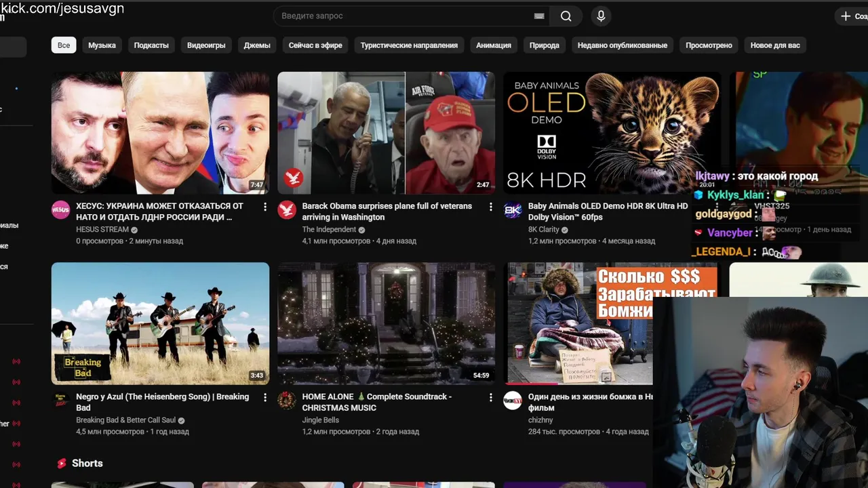868x488 pixels.
Task: Open Jingle Bells channel name link
Action: tap(321, 420)
